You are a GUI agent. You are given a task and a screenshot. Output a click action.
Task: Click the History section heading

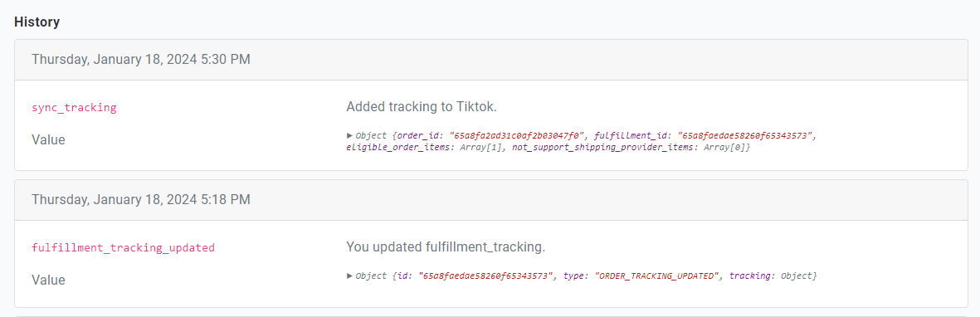pos(37,22)
